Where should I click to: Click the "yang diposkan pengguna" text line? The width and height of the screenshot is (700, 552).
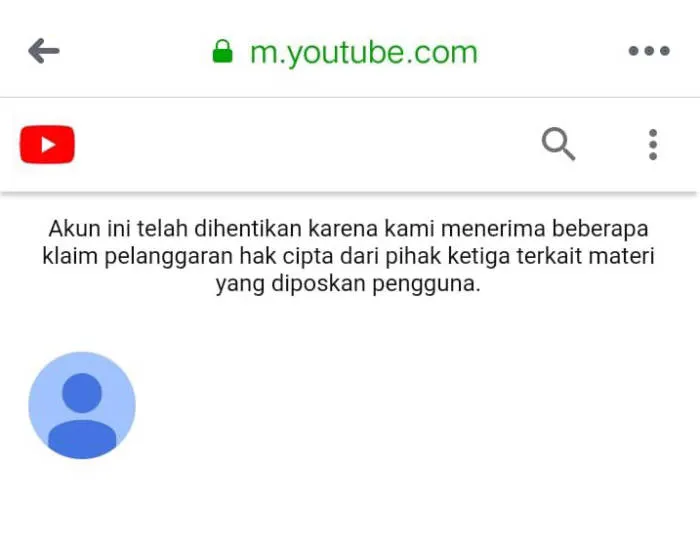point(348,284)
